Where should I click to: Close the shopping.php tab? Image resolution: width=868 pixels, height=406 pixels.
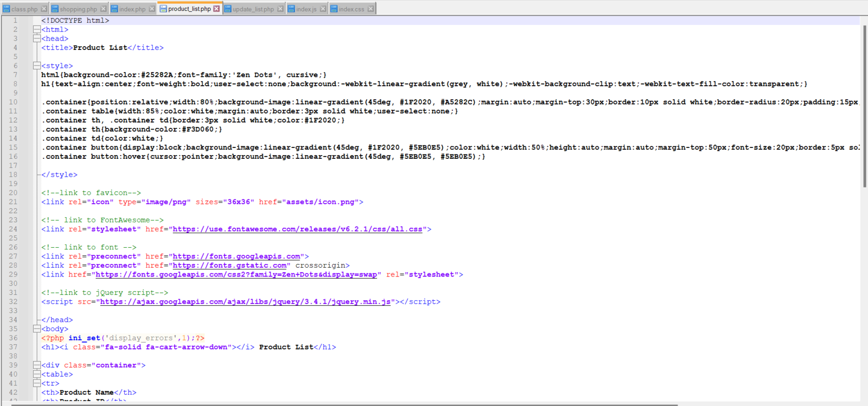pyautogui.click(x=103, y=9)
